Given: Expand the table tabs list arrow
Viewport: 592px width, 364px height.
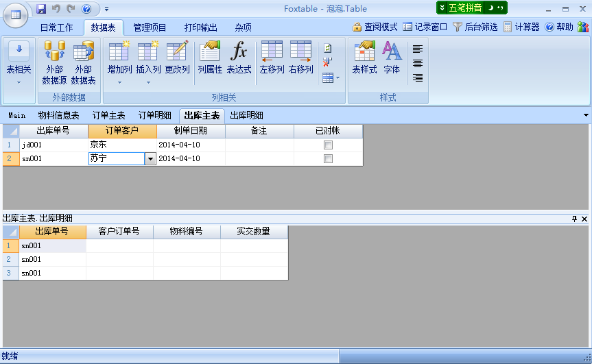Looking at the screenshot, I should coord(586,115).
